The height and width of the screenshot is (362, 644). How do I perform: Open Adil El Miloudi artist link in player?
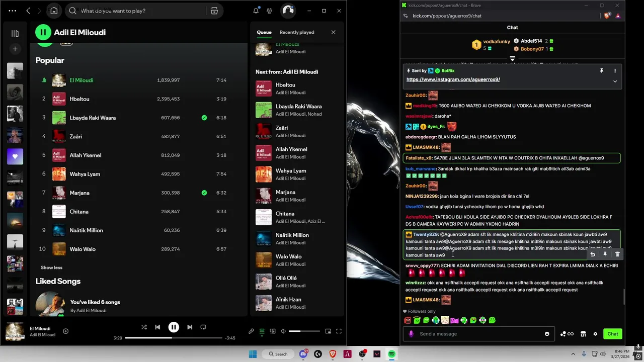point(42,335)
